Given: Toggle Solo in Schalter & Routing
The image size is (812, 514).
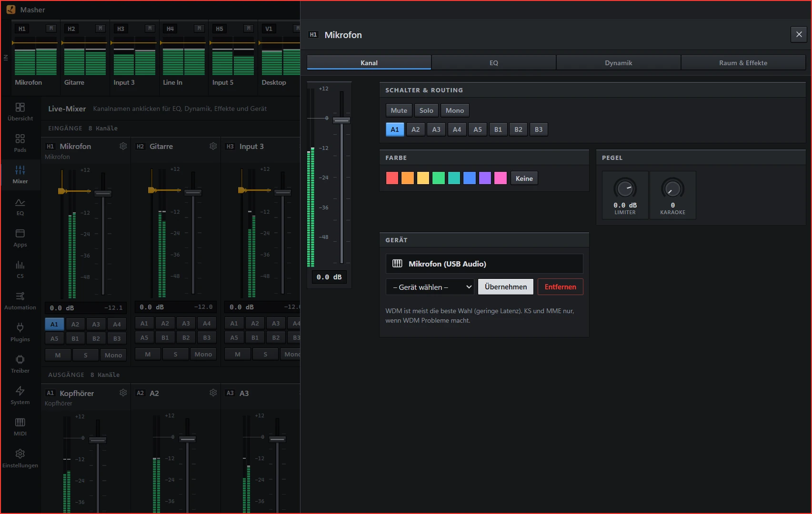Looking at the screenshot, I should click(426, 110).
